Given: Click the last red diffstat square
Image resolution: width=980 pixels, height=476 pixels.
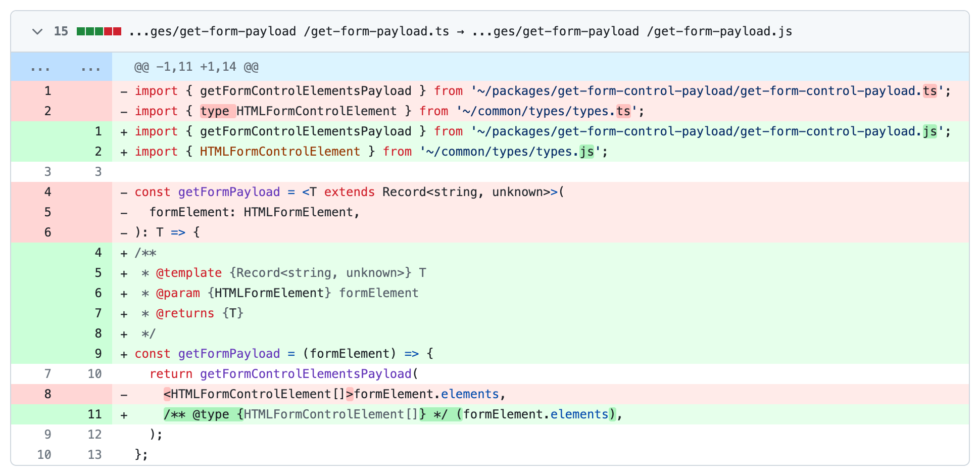Looking at the screenshot, I should coord(117,31).
